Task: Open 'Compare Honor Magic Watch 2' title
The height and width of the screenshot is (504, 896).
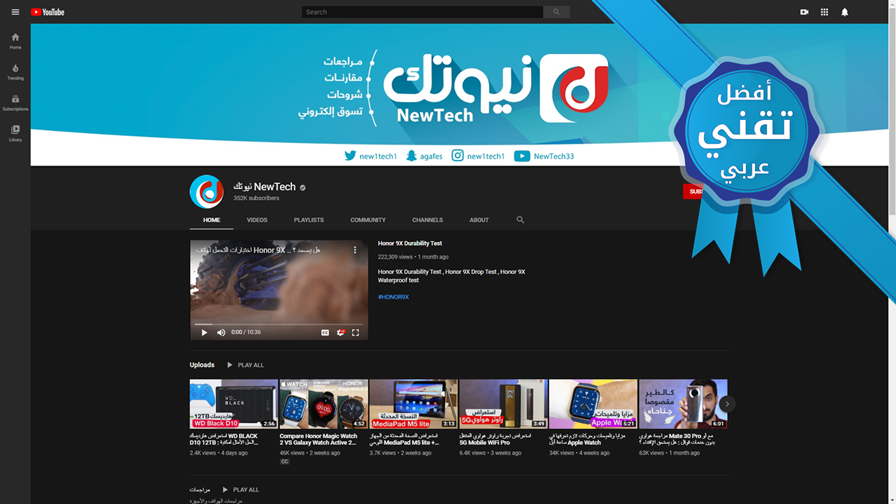Action: (x=318, y=439)
